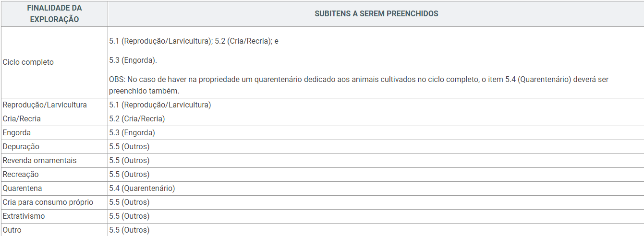Select the 'Engorda' row label
Image resolution: width=644 pixels, height=236 pixels.
click(17, 132)
